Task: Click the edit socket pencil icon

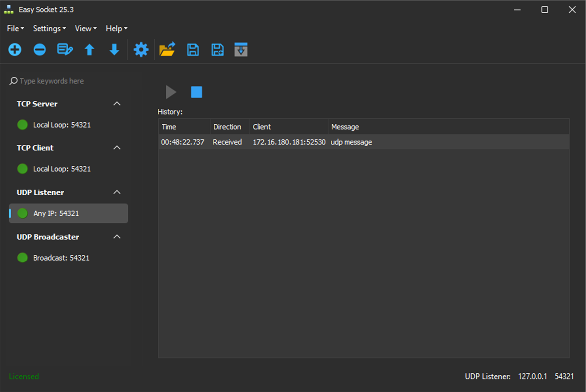Action: 65,49
